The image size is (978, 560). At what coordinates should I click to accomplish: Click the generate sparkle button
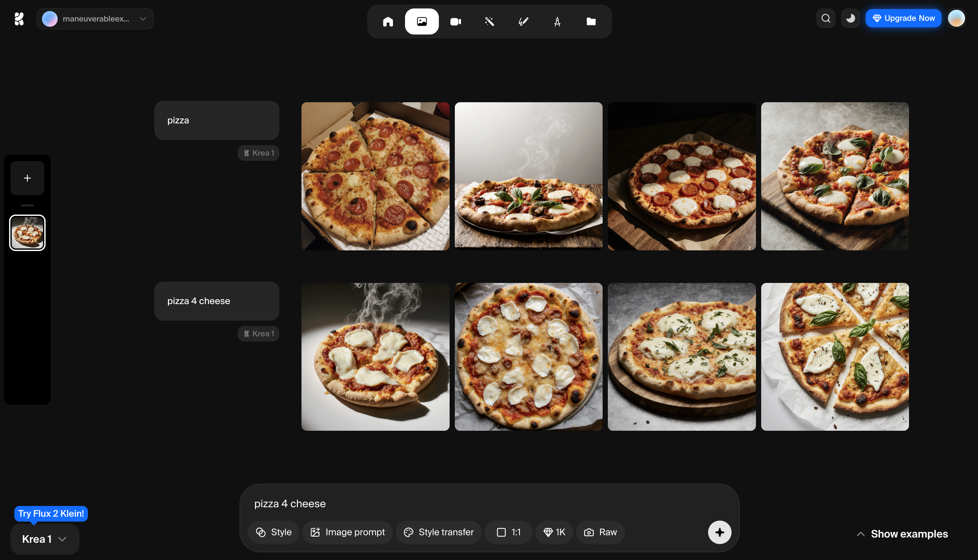point(720,532)
